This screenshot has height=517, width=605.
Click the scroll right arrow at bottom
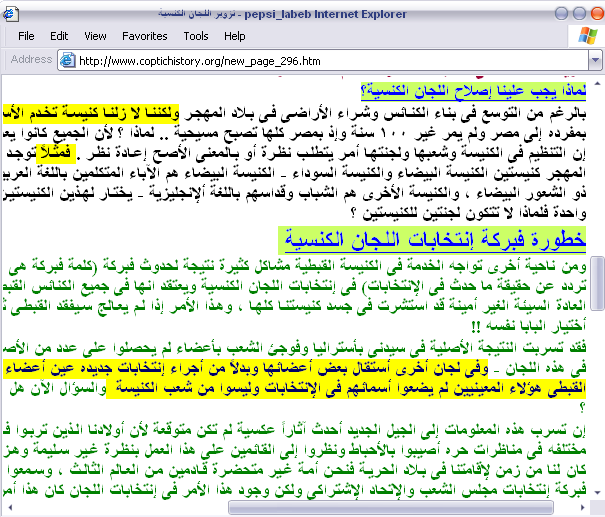(x=597, y=508)
